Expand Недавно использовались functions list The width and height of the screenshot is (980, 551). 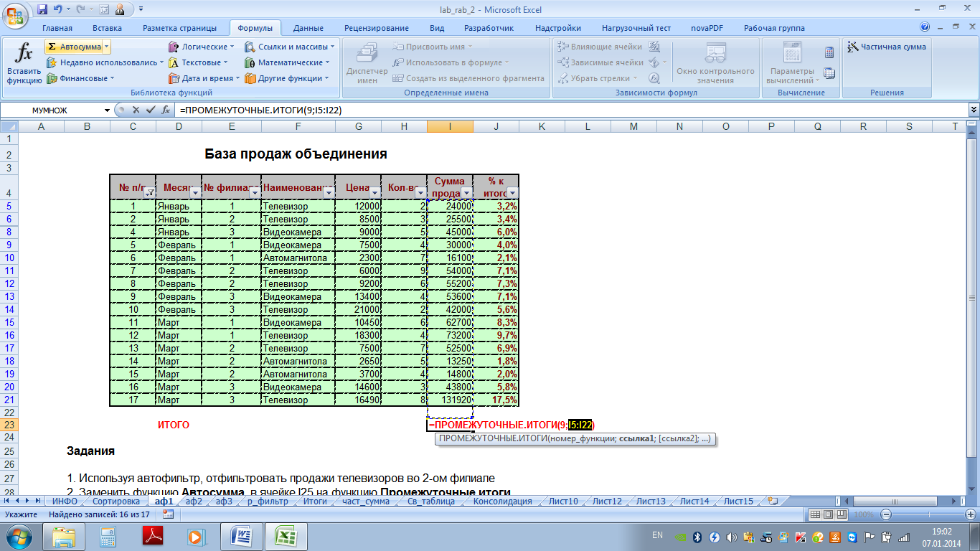tap(104, 62)
